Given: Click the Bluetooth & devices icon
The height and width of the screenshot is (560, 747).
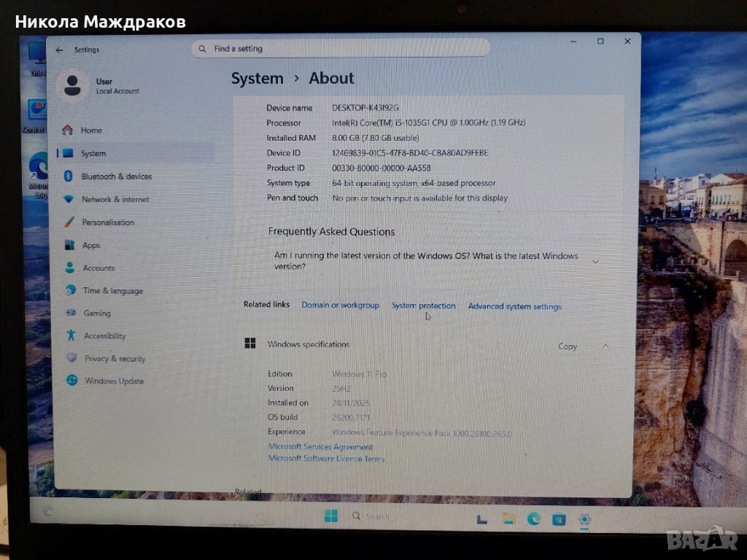Looking at the screenshot, I should [x=69, y=176].
